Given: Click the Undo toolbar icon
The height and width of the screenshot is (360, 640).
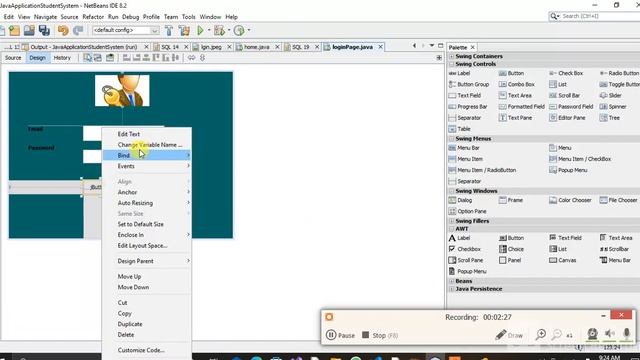Looking at the screenshot, I should (x=63, y=30).
